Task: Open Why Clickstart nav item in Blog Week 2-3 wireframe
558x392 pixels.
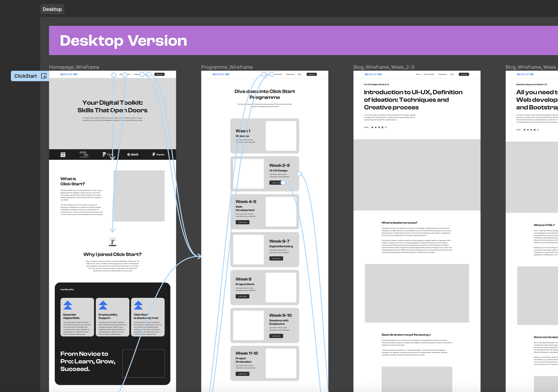Action: tap(429, 74)
